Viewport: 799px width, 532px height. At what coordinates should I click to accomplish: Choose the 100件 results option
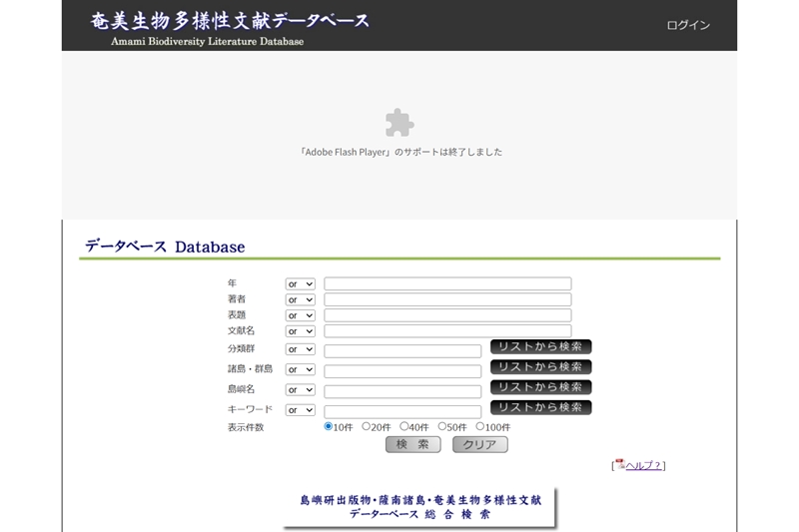pos(480,426)
